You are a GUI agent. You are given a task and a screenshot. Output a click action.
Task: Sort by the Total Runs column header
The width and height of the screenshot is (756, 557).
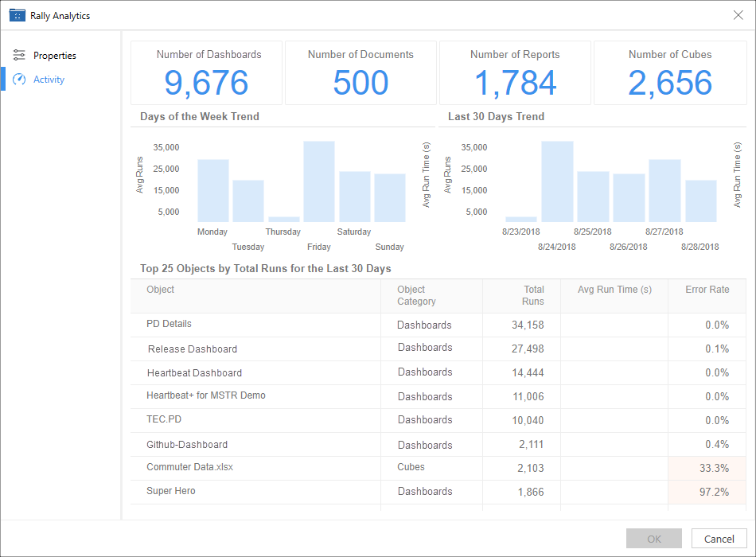533,295
